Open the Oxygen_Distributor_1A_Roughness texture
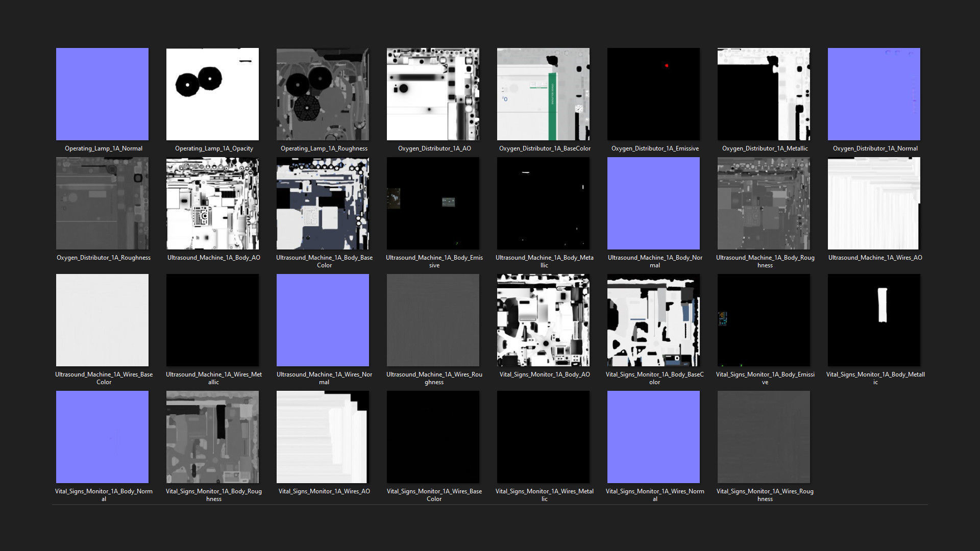The image size is (980, 551). tap(102, 203)
